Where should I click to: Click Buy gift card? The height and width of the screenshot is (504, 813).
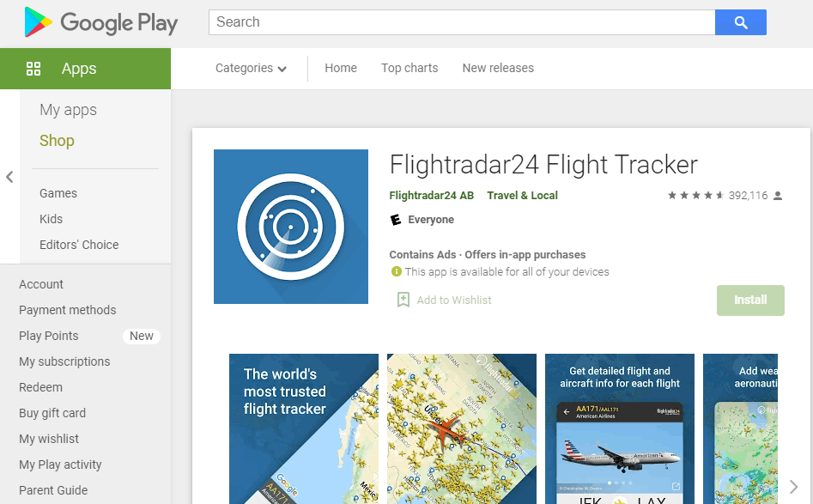[x=52, y=413]
